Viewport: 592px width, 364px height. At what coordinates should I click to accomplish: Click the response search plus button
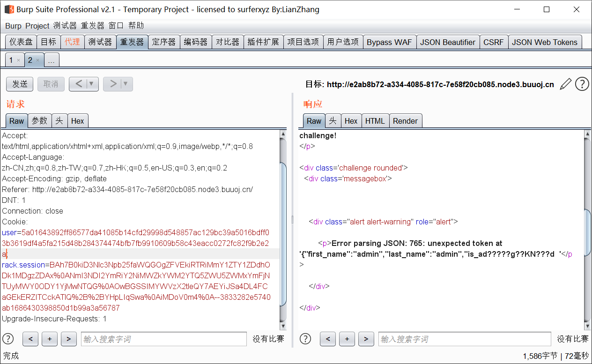point(347,339)
